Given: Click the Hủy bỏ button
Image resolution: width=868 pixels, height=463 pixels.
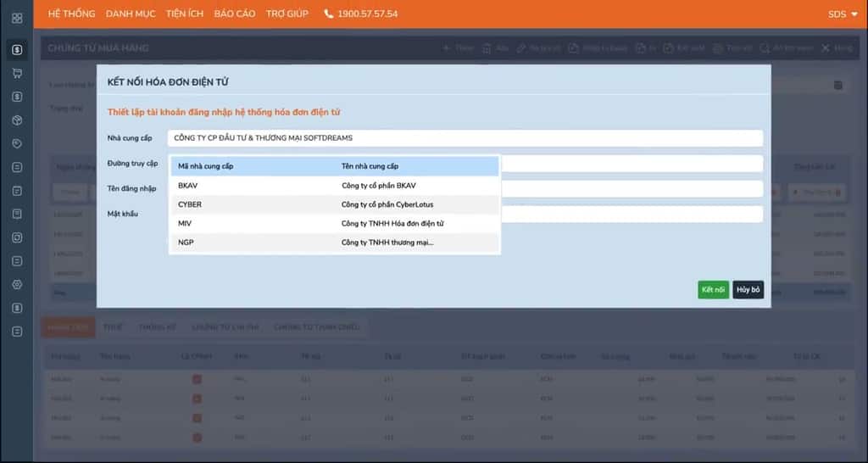Looking at the screenshot, I should (x=748, y=290).
